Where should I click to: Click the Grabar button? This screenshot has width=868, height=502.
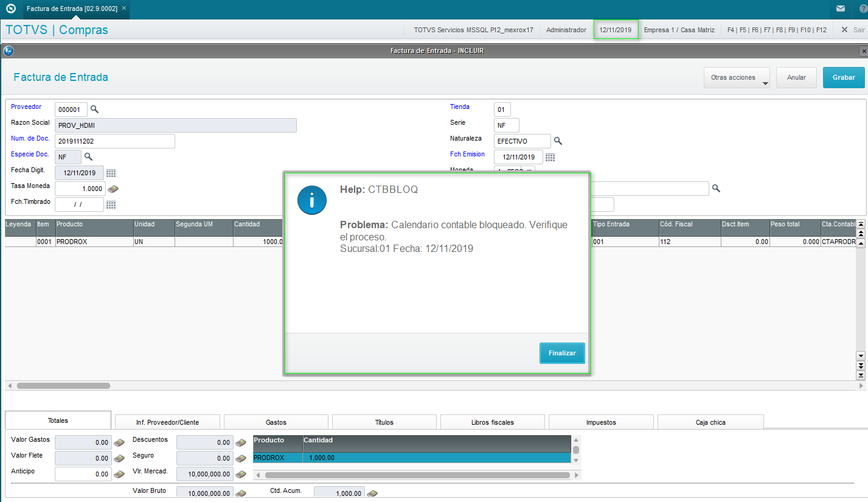click(x=844, y=78)
